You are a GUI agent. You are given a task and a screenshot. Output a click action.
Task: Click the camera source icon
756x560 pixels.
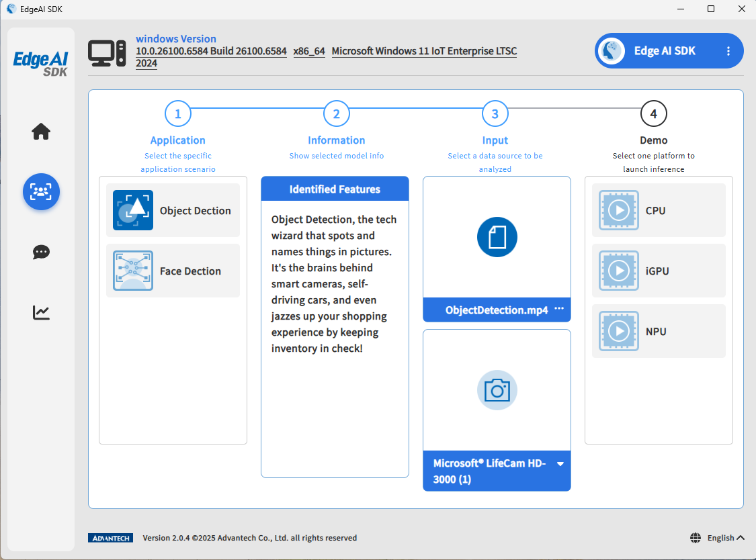pos(497,390)
